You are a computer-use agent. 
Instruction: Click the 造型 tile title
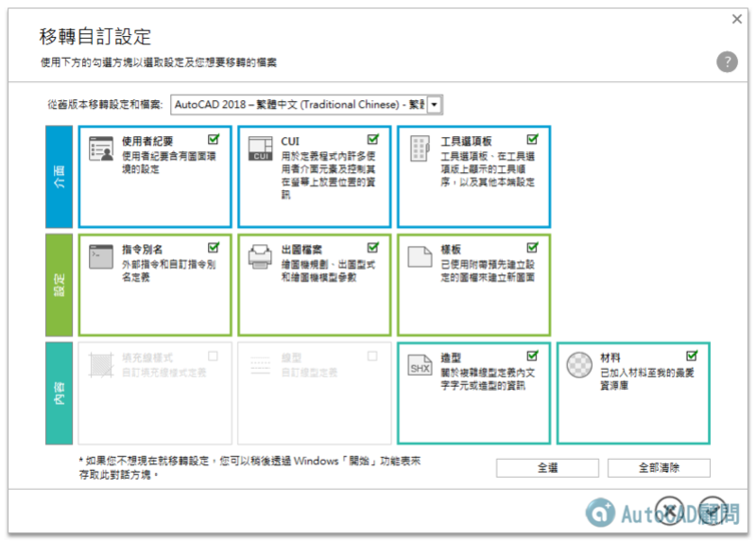451,358
